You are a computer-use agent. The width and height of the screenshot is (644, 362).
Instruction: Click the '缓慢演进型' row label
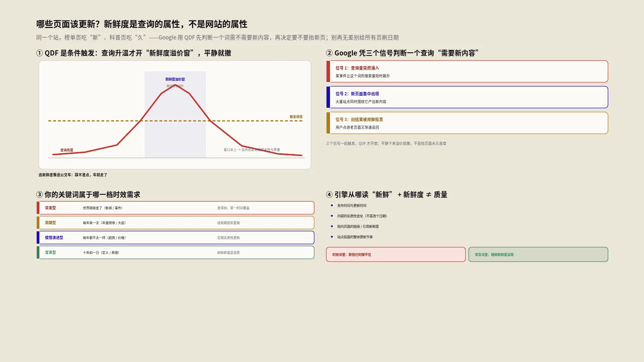[54, 238]
